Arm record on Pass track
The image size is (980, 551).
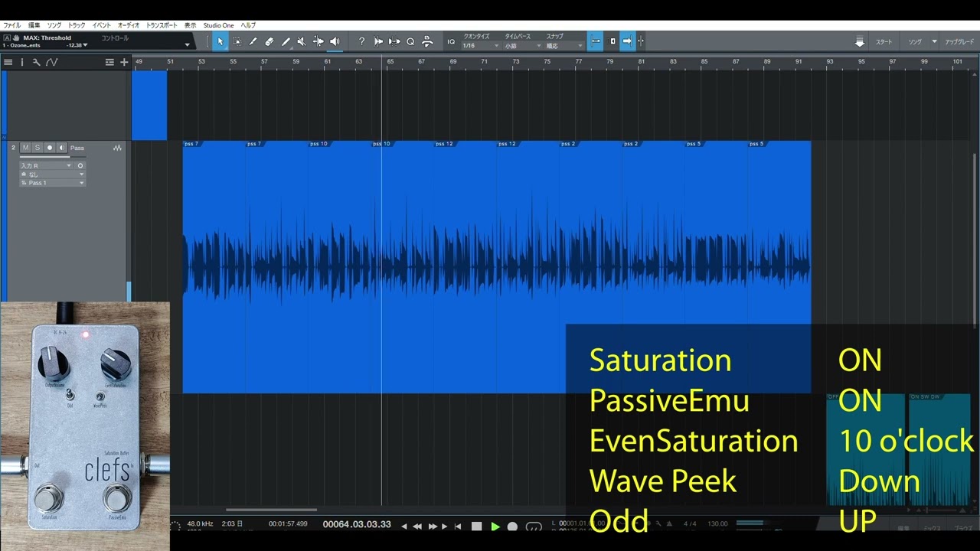(50, 148)
